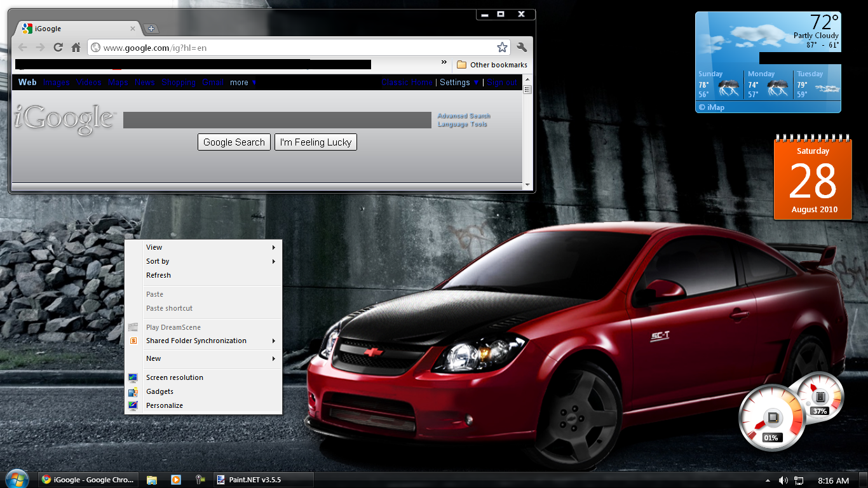Open the wrench customization icon in Chrome

[x=522, y=46]
